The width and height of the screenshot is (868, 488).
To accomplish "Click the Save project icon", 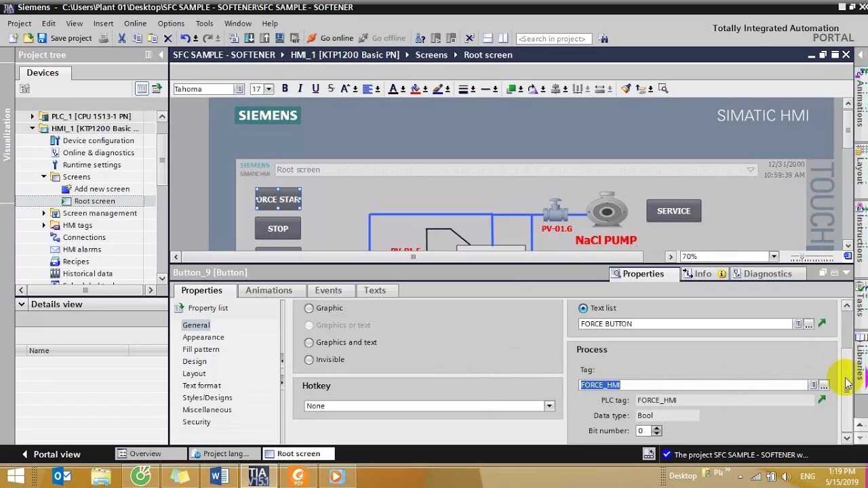I will 41,38.
